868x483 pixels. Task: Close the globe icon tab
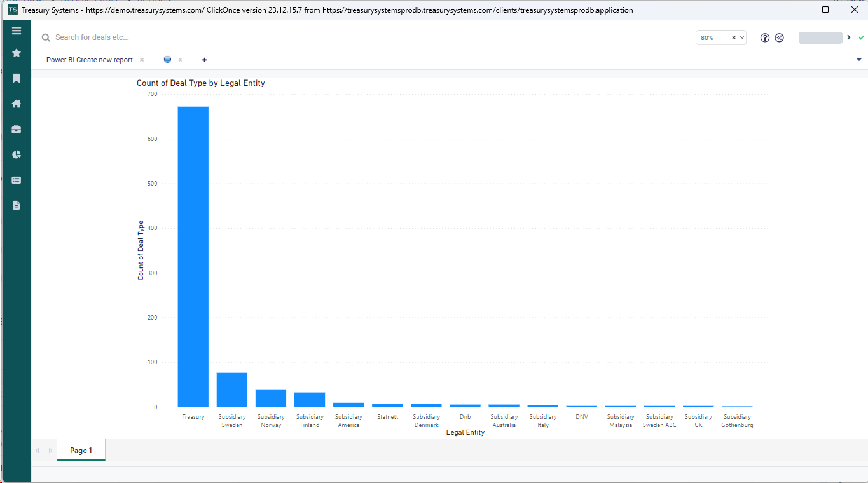coord(180,60)
